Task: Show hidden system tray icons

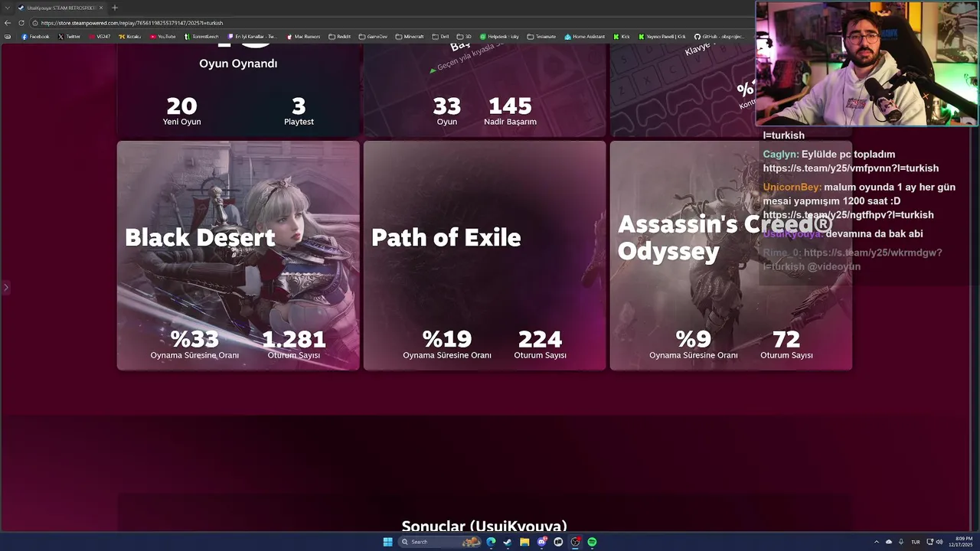Action: pos(877,542)
